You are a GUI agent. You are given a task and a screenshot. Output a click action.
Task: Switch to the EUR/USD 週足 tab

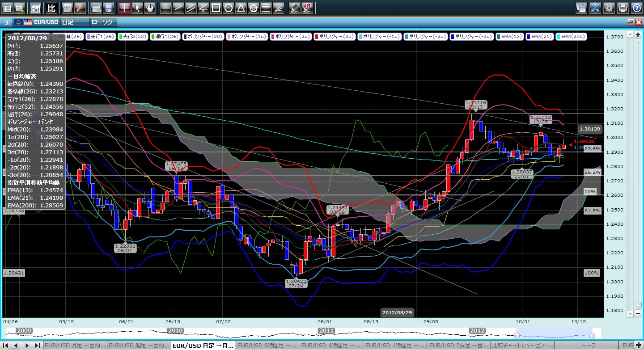tap(139, 346)
